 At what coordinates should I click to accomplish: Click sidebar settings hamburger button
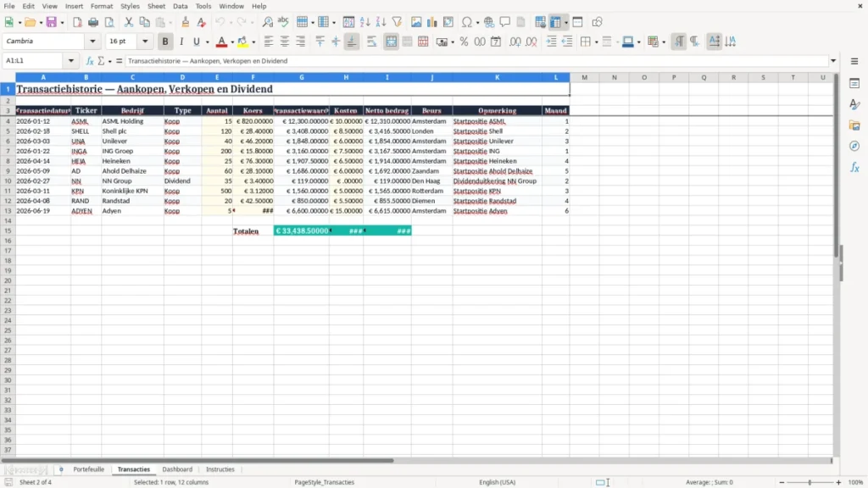click(x=854, y=61)
